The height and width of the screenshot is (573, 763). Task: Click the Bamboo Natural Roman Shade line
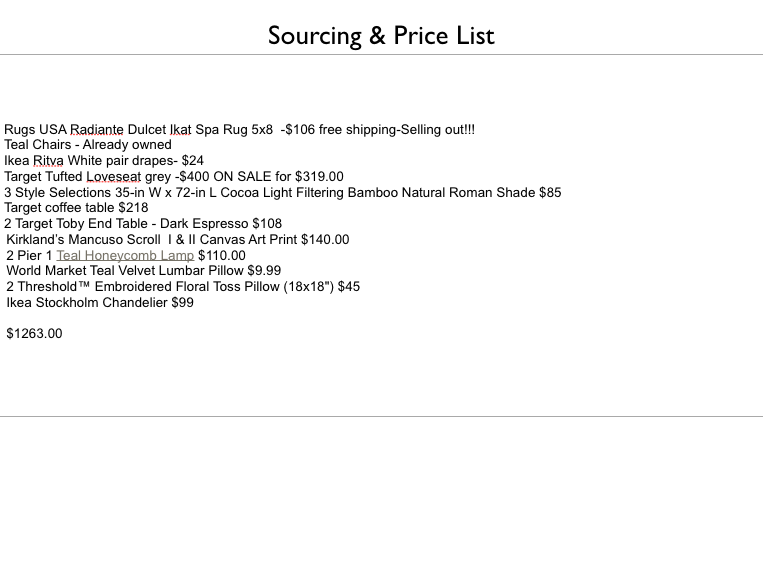pyautogui.click(x=283, y=193)
